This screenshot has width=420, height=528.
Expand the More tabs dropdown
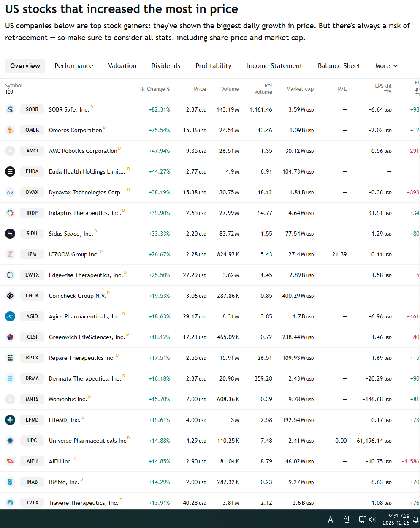[x=387, y=66]
